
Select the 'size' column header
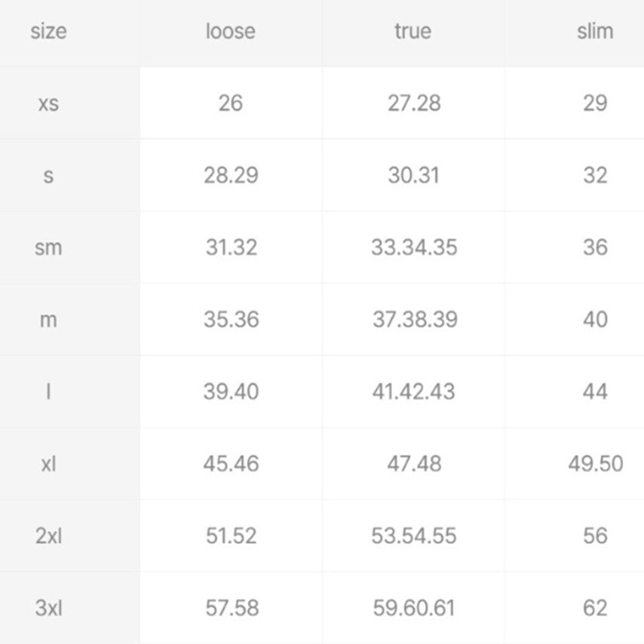(48, 32)
